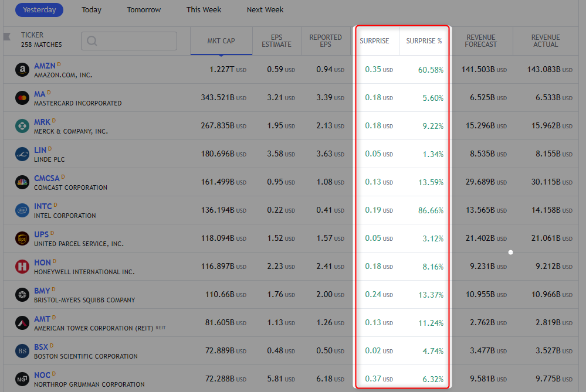Open the BSX ticker link

coord(41,347)
